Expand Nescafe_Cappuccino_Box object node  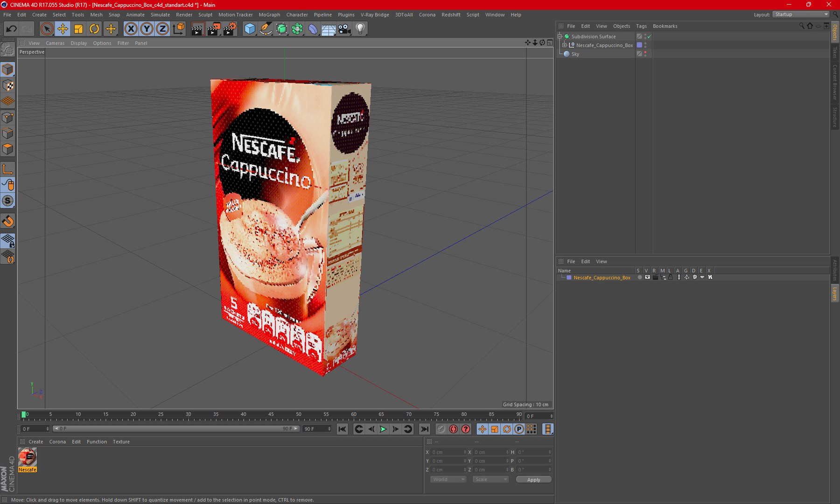tap(565, 45)
